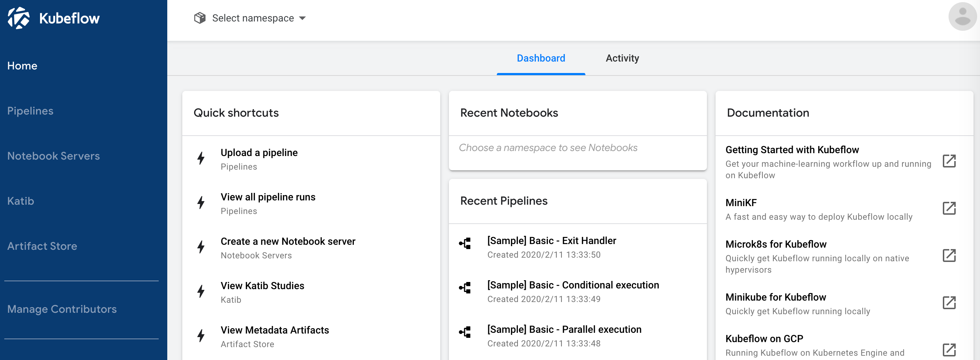
Task: Switch to the Activity tab
Action: coord(622,58)
